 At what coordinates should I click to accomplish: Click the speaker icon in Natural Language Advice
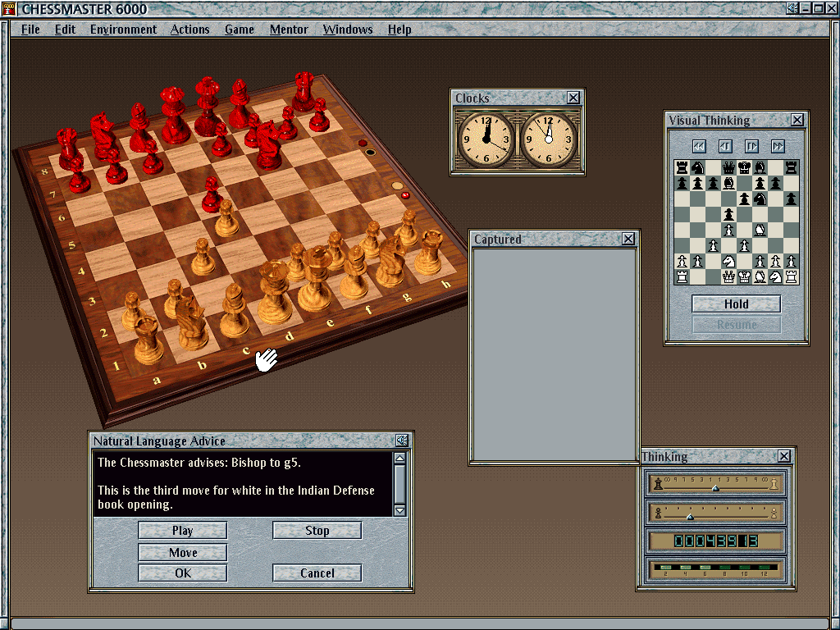click(x=402, y=441)
